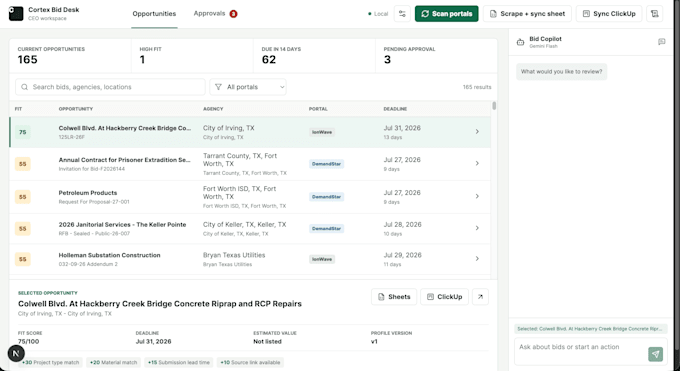Click the +10 Source link available tag
The width and height of the screenshot is (680, 371).
pyautogui.click(x=250, y=362)
